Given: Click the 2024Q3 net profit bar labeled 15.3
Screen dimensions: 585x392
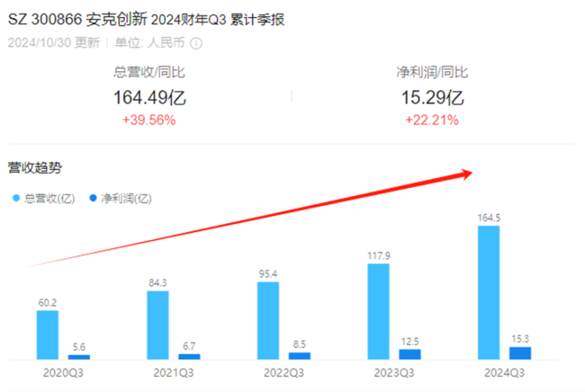Looking at the screenshot, I should 520,353.
